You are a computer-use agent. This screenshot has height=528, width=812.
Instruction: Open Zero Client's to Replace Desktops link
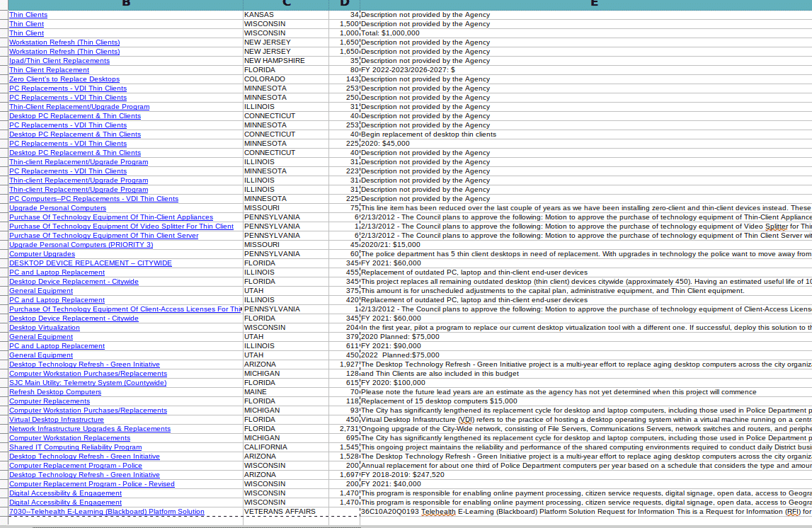pyautogui.click(x=64, y=79)
